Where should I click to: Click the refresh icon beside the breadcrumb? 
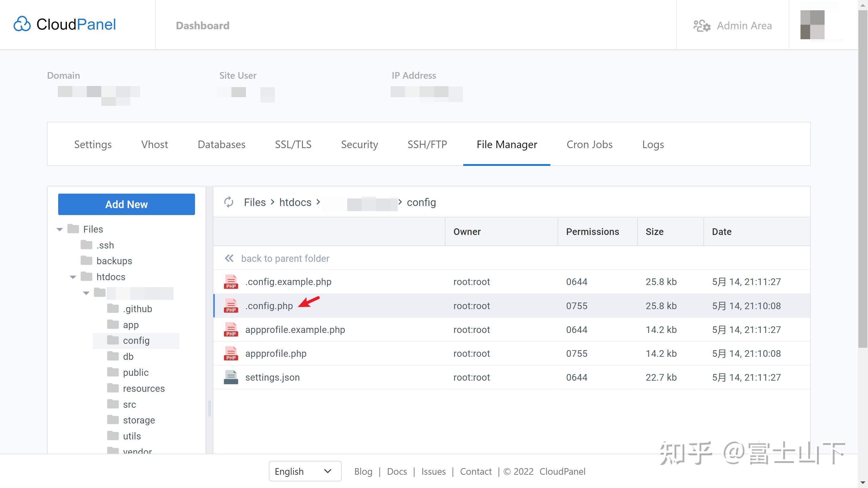(229, 202)
